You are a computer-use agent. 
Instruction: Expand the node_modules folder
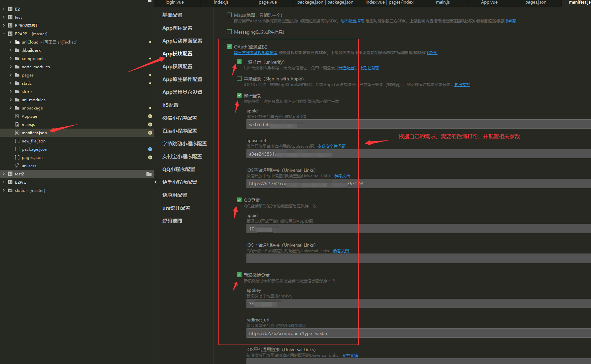click(11, 67)
